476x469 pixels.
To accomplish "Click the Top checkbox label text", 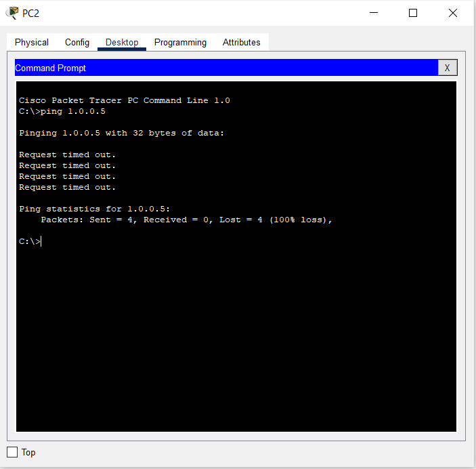I will 28,452.
